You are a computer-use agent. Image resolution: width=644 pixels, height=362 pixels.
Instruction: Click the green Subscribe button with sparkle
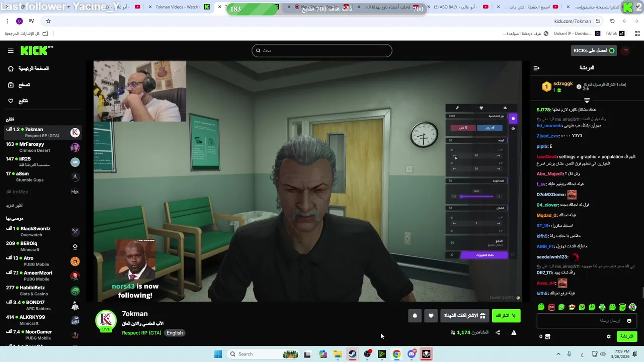pos(506,316)
